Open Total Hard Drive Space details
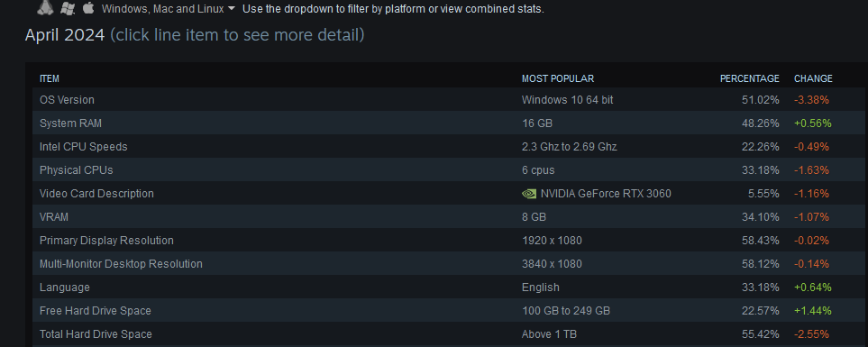868x347 pixels. pos(448,334)
